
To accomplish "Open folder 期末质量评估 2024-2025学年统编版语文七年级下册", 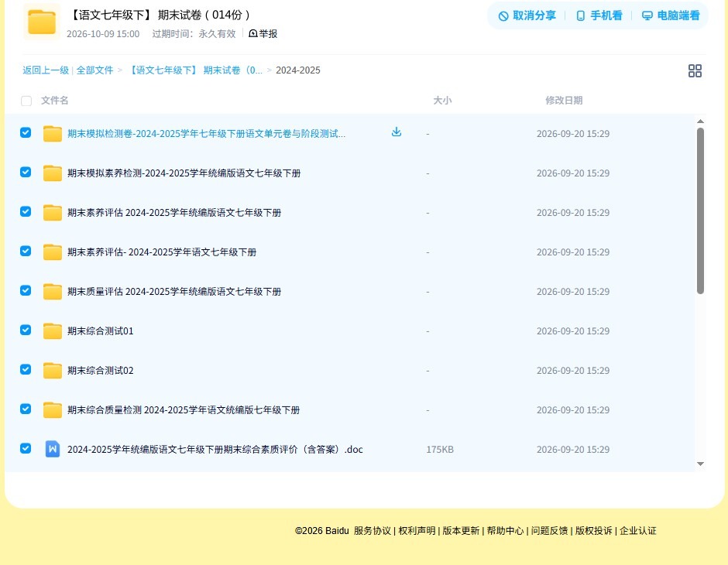I will [174, 291].
